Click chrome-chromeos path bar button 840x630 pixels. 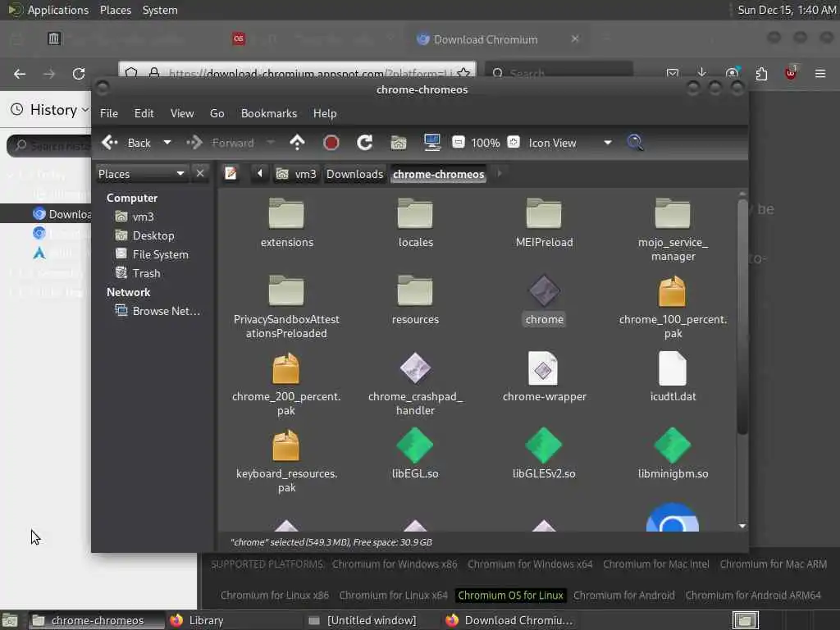[x=438, y=174]
